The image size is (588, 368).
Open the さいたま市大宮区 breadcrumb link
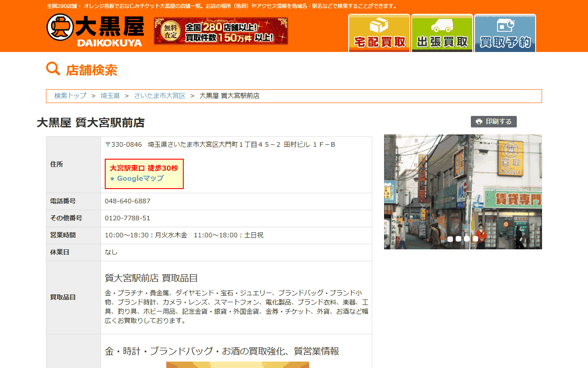tap(160, 96)
